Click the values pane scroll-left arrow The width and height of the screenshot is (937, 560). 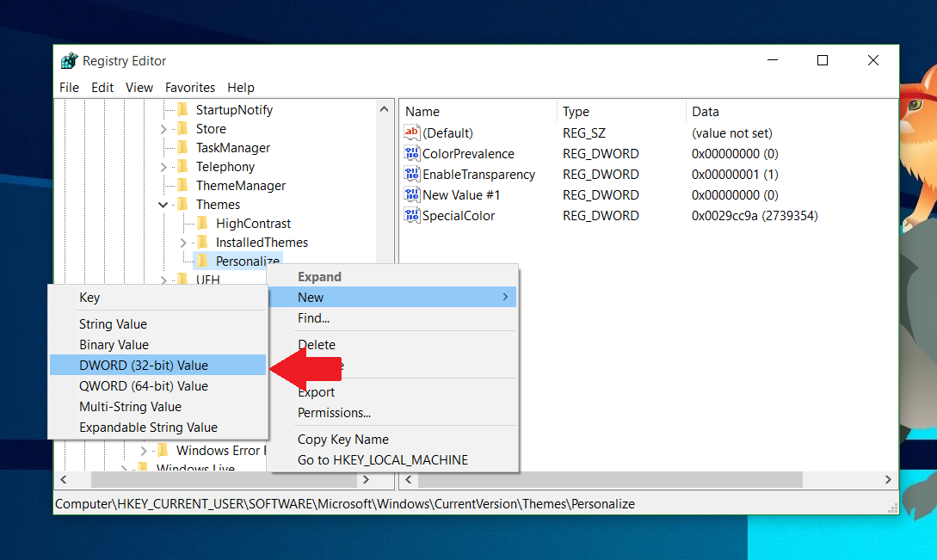pos(409,479)
